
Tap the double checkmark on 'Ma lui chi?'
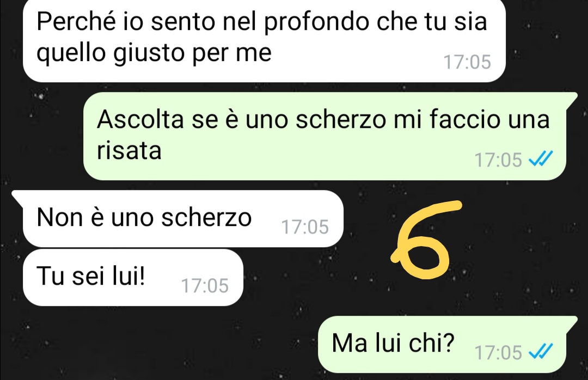click(x=541, y=352)
